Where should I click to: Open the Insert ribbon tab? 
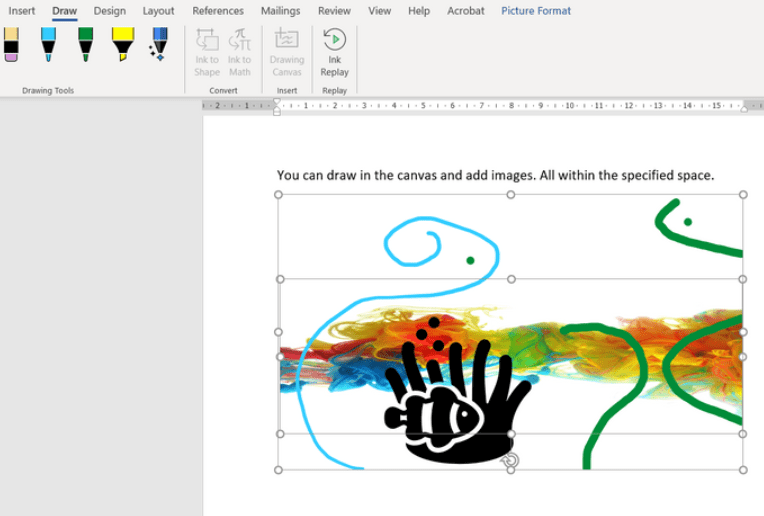coord(22,11)
